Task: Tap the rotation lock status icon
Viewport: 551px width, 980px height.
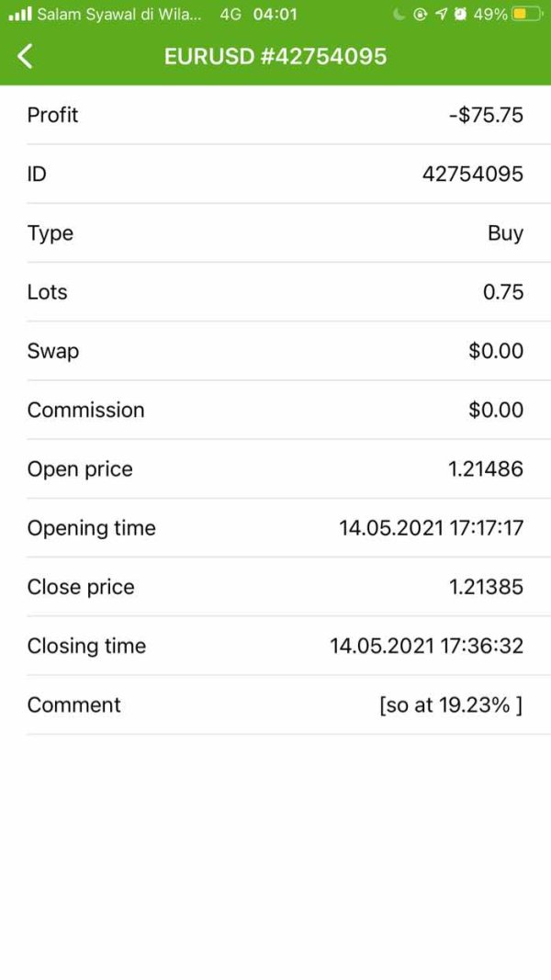Action: click(x=420, y=15)
